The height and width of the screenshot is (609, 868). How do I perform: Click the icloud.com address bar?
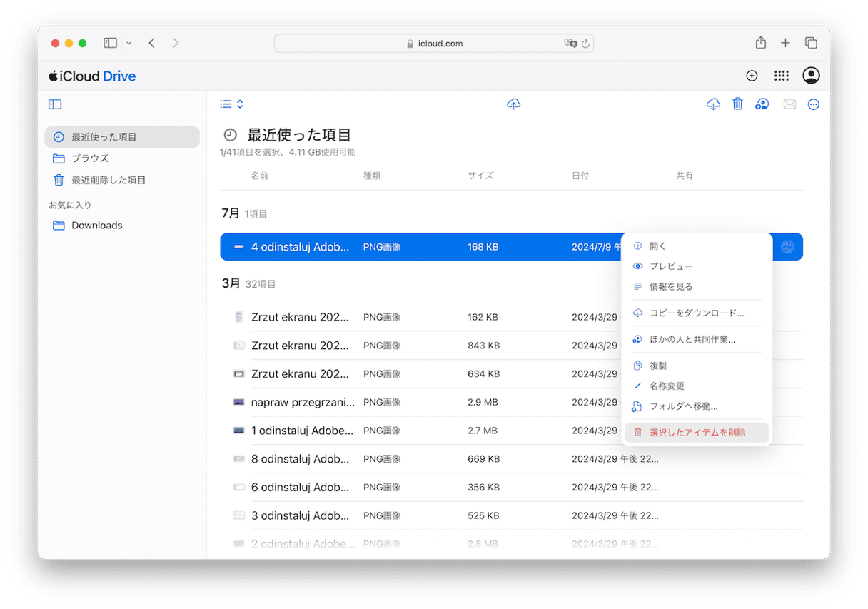(x=434, y=44)
